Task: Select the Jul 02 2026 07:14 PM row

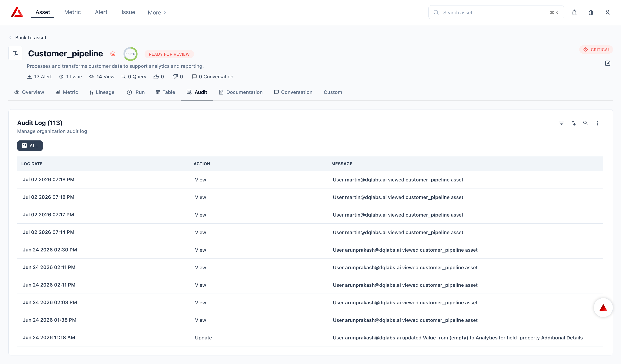Action: (310, 233)
